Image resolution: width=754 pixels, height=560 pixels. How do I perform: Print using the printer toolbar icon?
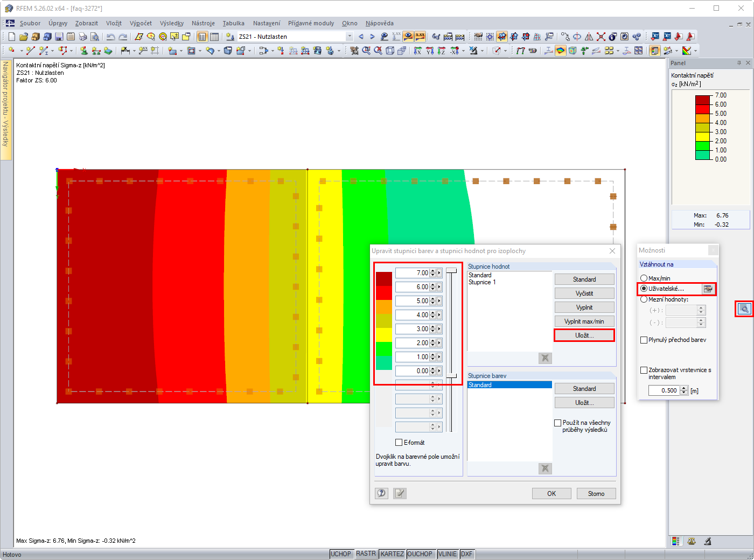[x=83, y=37]
